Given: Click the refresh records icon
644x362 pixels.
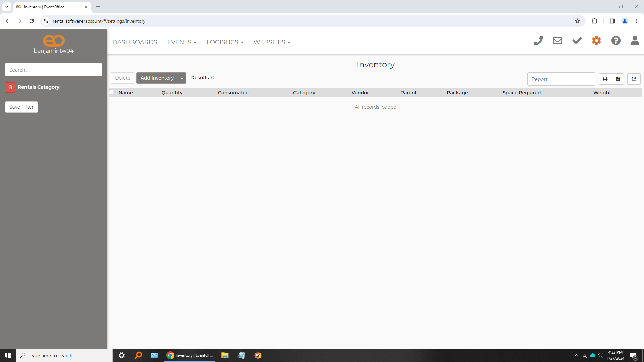Looking at the screenshot, I should coord(634,79).
